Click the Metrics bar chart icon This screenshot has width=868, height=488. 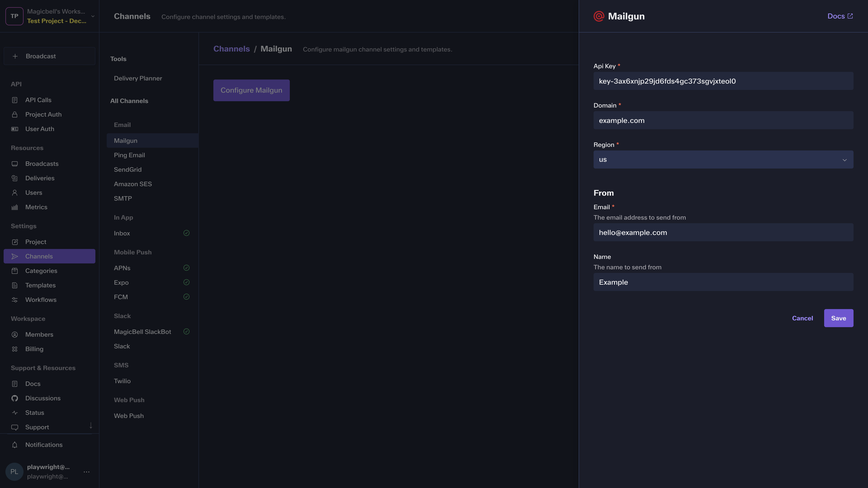[x=14, y=207]
